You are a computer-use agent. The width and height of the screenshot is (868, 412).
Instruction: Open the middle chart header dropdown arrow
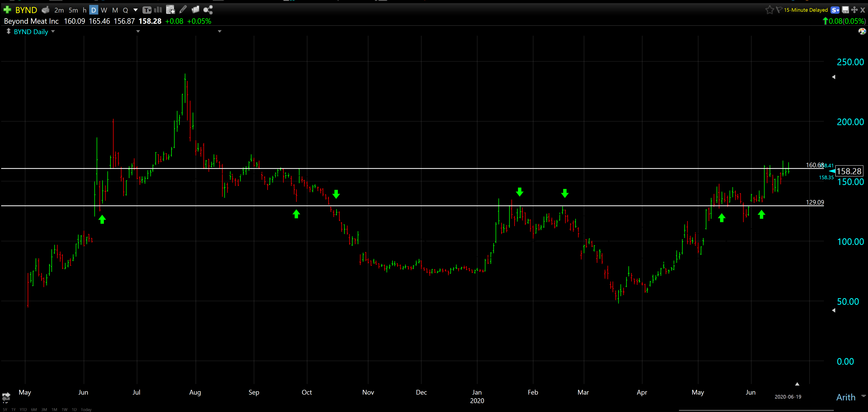coord(138,31)
